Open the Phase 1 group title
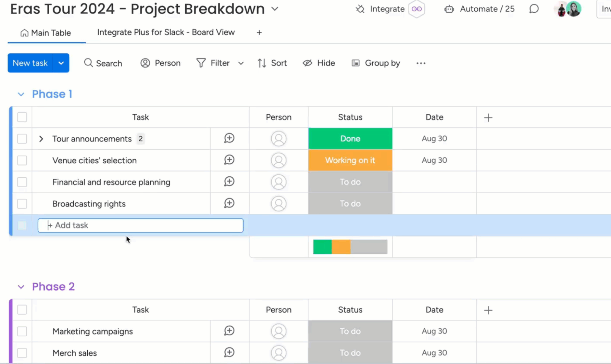Screen dimensions: 611x364 (x=52, y=94)
